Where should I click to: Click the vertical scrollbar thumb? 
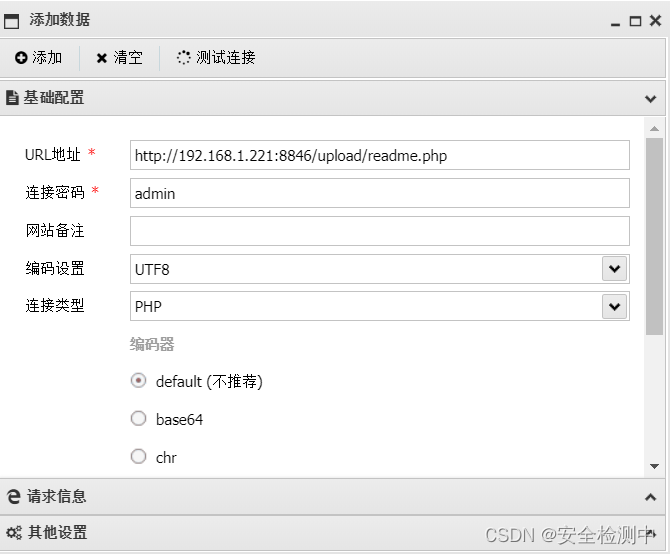pyautogui.click(x=654, y=235)
